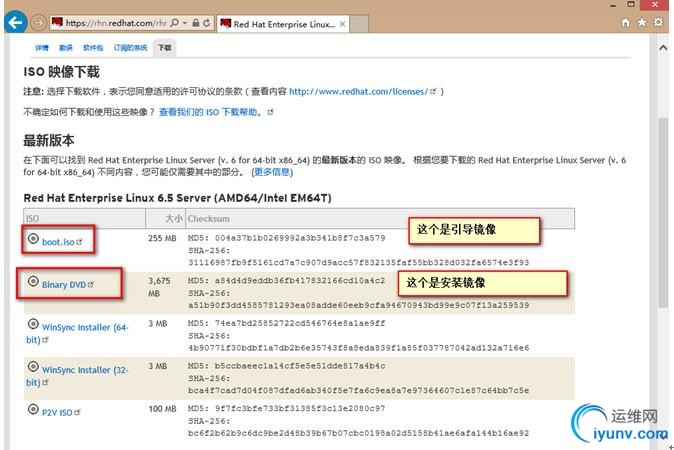Click the browser back arrow button
The image size is (674, 450).
tap(15, 22)
